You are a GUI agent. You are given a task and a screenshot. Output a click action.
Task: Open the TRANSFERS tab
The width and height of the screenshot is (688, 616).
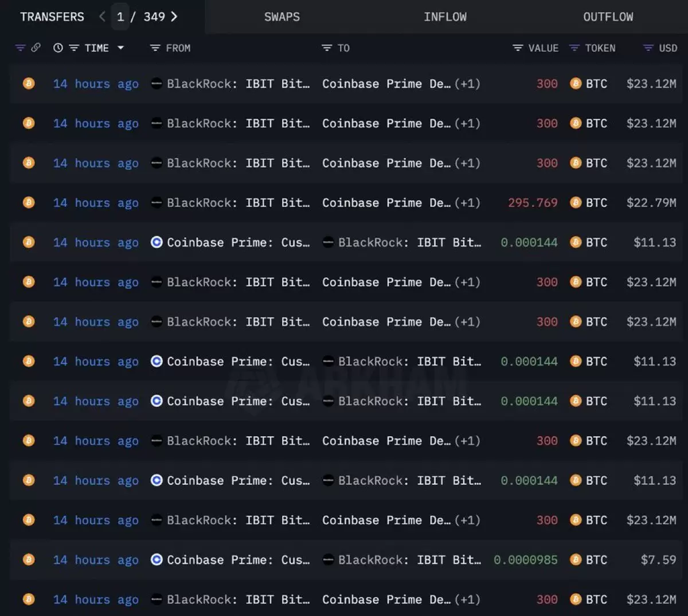pos(52,17)
